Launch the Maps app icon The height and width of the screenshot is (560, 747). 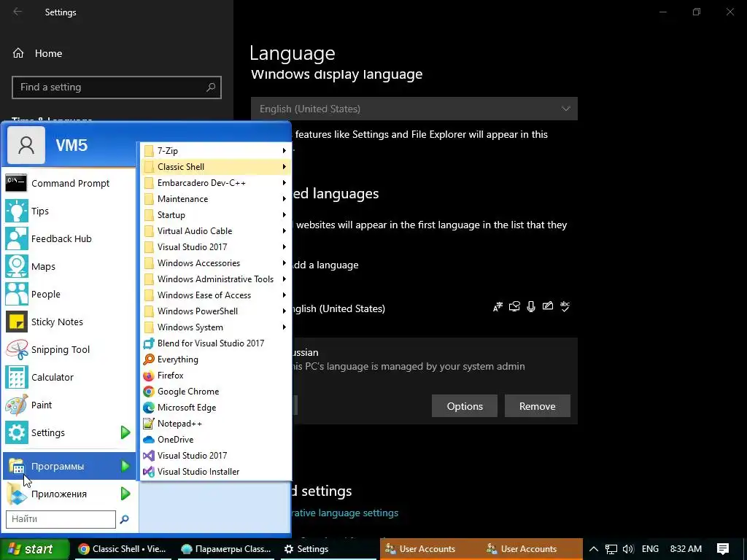(x=17, y=266)
